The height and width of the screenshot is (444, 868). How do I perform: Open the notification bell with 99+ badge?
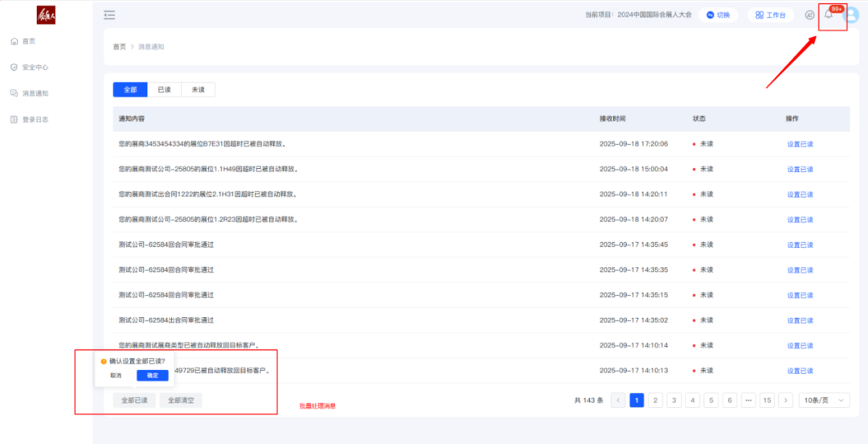point(829,15)
